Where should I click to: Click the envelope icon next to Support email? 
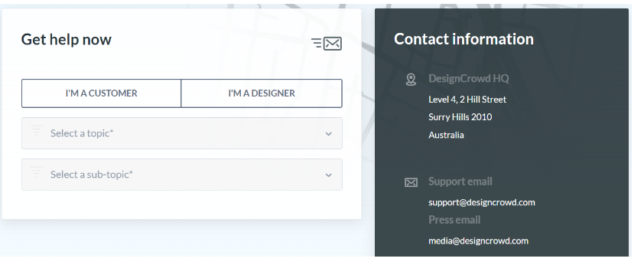click(x=411, y=182)
